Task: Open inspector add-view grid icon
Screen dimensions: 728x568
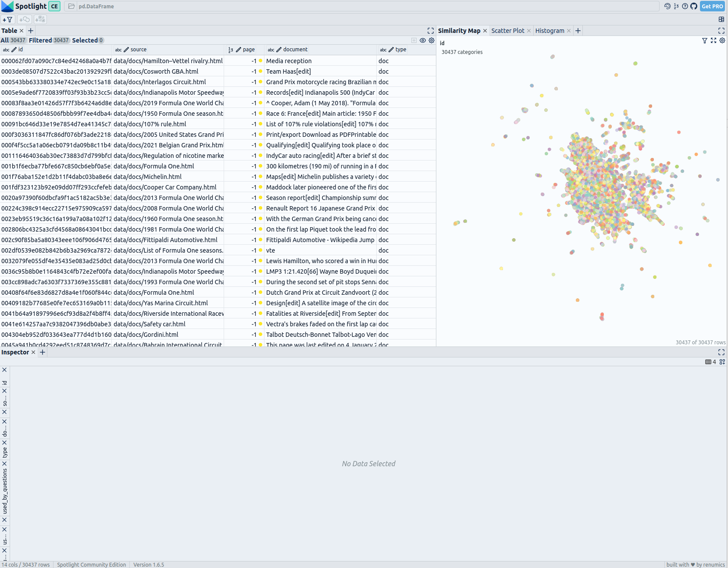Action: click(x=722, y=362)
